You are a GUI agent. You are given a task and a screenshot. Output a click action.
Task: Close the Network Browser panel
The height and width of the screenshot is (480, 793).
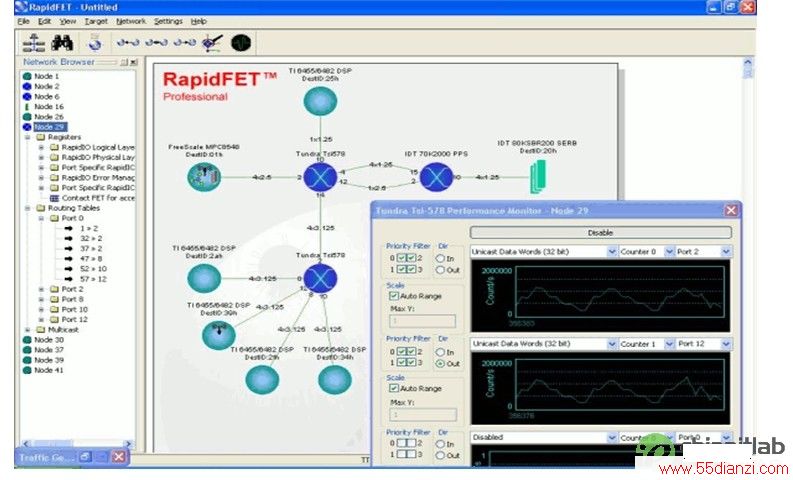[x=134, y=62]
